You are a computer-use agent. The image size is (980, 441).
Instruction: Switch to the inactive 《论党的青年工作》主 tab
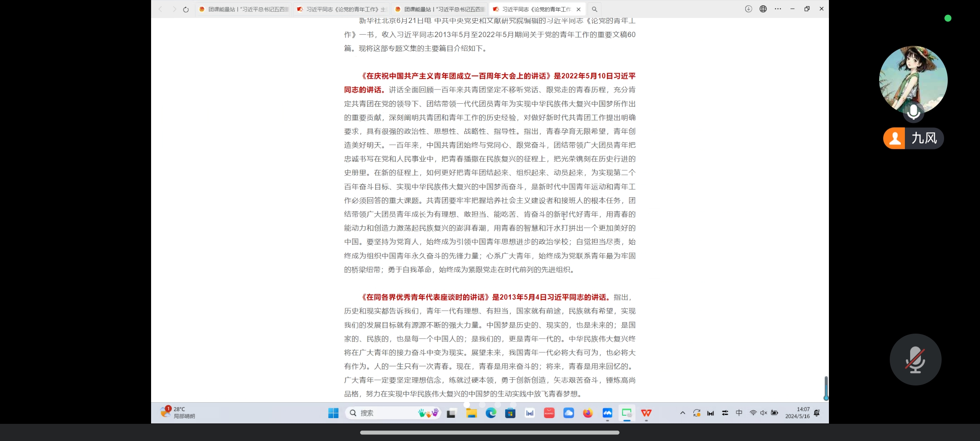tap(341, 9)
